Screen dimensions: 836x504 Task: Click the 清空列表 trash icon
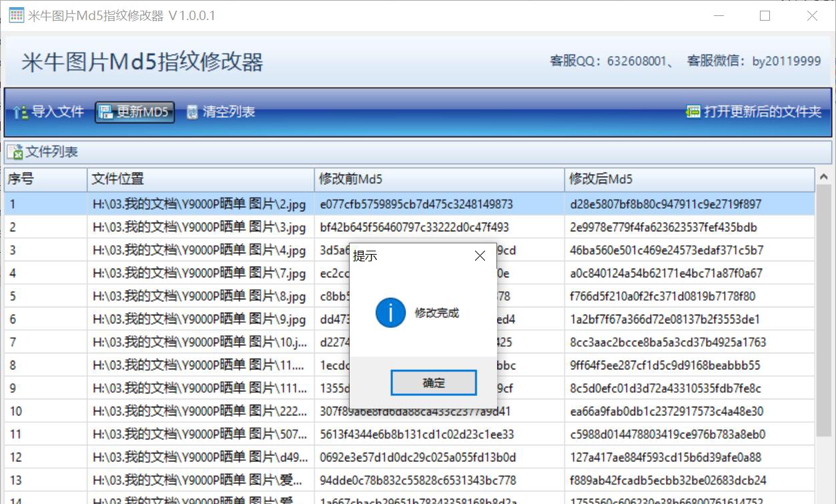click(193, 112)
